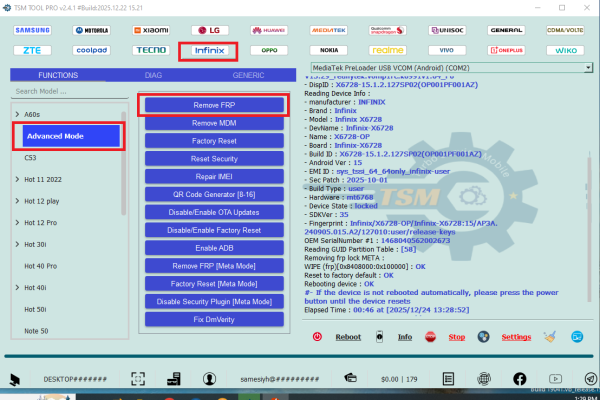This screenshot has height=400, width=600.
Task: Click the broom clear-log icon
Action: coord(550,337)
